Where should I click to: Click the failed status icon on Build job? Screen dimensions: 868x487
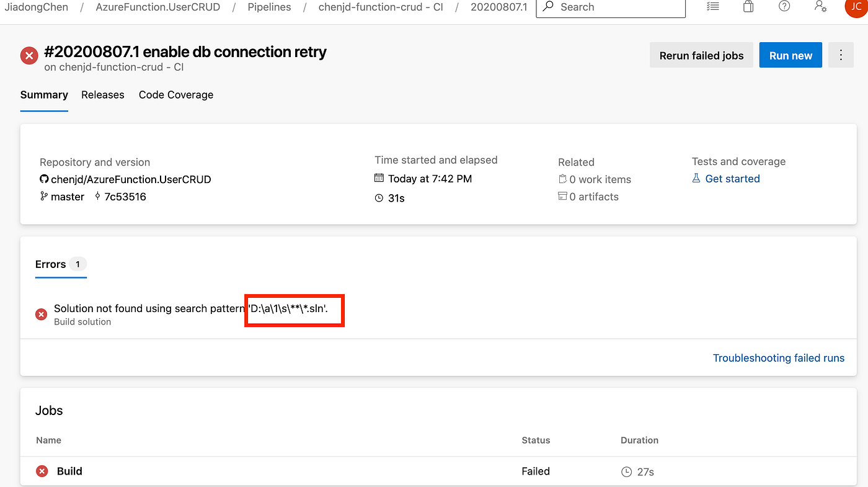(41, 471)
